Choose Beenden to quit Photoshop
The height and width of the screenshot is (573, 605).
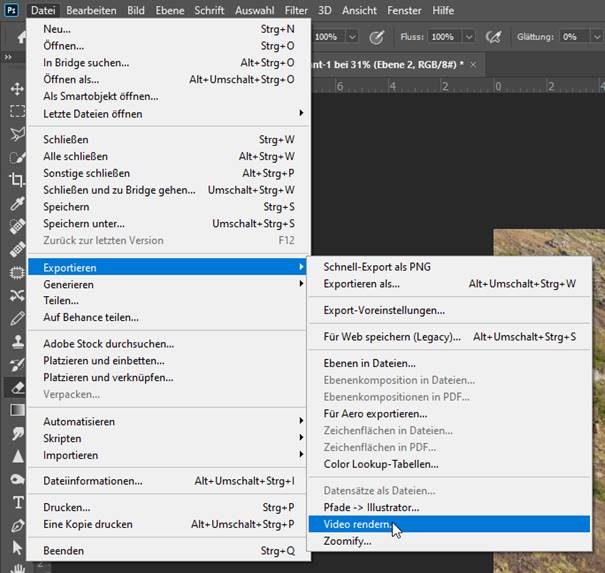169,551
